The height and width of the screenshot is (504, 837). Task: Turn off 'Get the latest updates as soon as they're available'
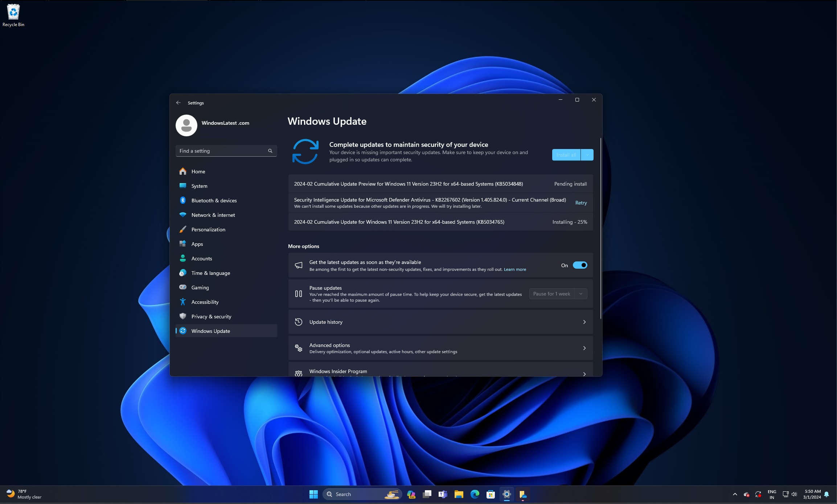tap(580, 265)
